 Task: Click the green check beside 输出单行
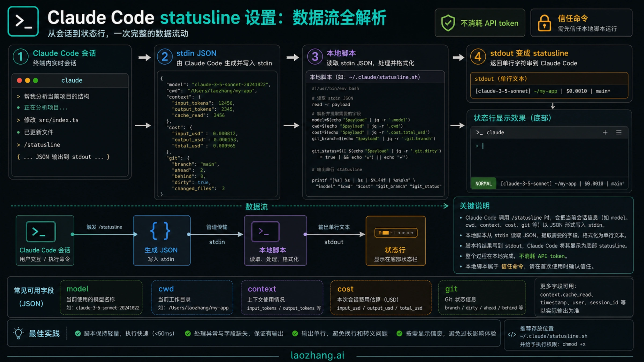(295, 333)
